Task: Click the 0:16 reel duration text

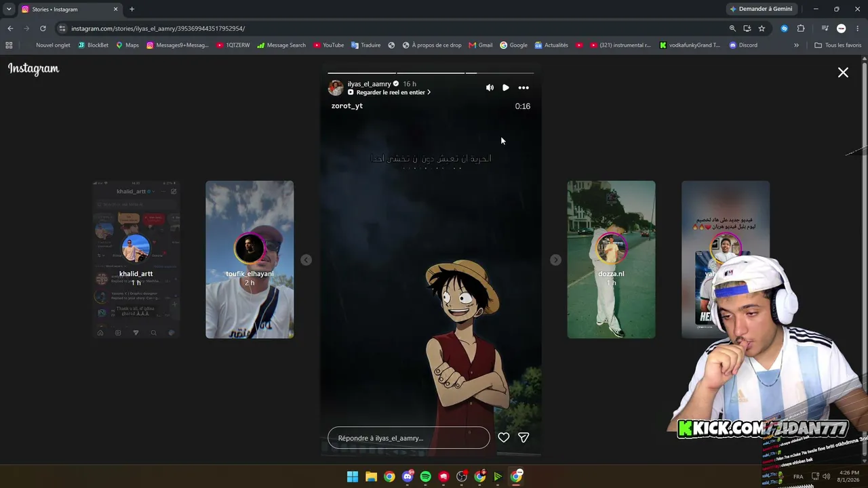Action: click(x=522, y=106)
